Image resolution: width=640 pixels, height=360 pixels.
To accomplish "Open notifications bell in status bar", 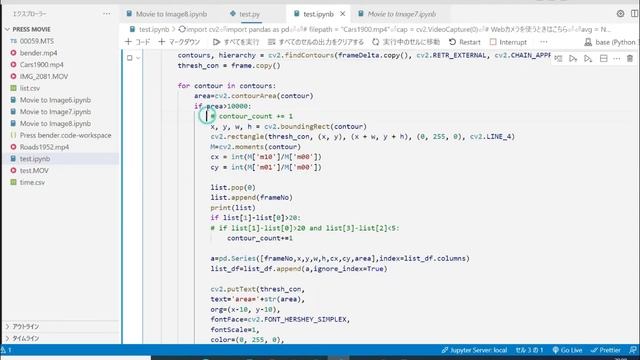I will click(x=633, y=350).
